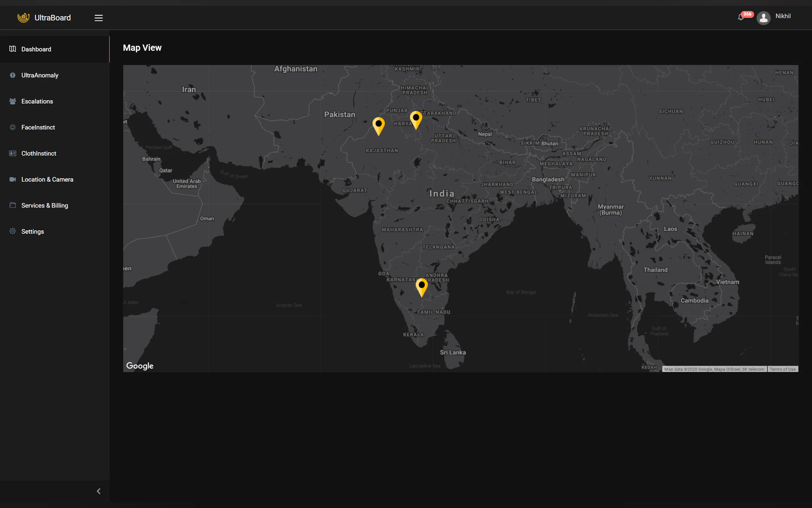Click the map pin in Rajasthan
Viewport: 812px width, 508px height.
pyautogui.click(x=378, y=126)
